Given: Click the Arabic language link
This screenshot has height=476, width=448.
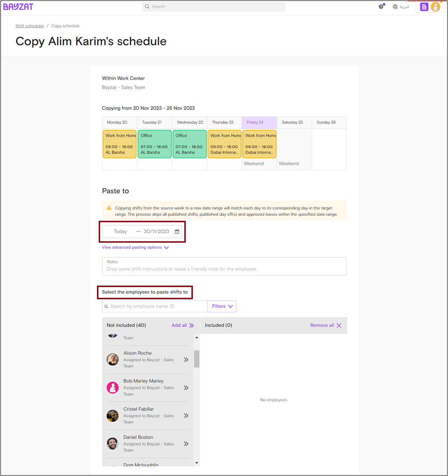Looking at the screenshot, I should coord(404,7).
